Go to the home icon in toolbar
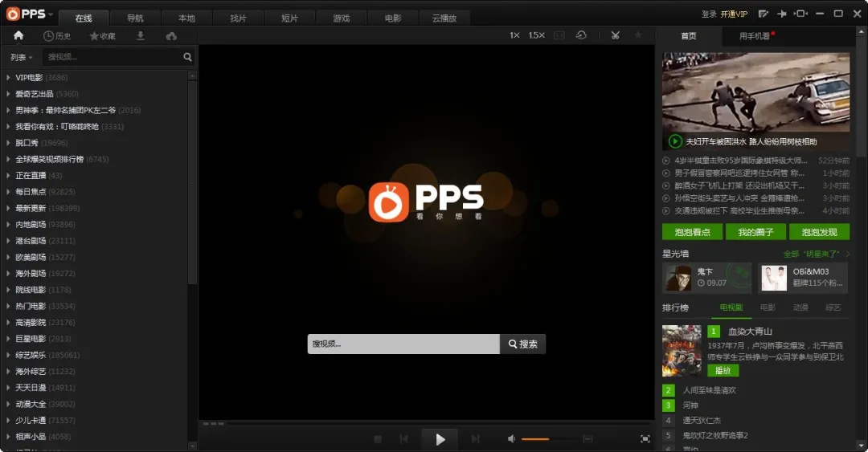This screenshot has height=452, width=868. (x=18, y=35)
